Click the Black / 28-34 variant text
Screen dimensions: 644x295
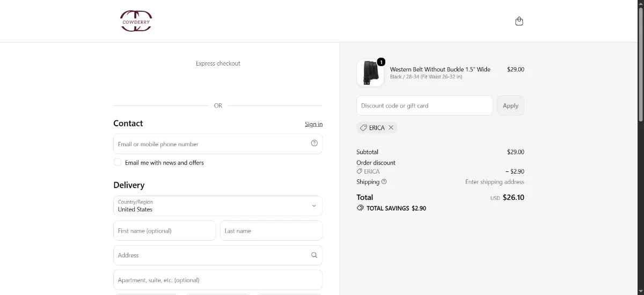pyautogui.click(x=426, y=77)
